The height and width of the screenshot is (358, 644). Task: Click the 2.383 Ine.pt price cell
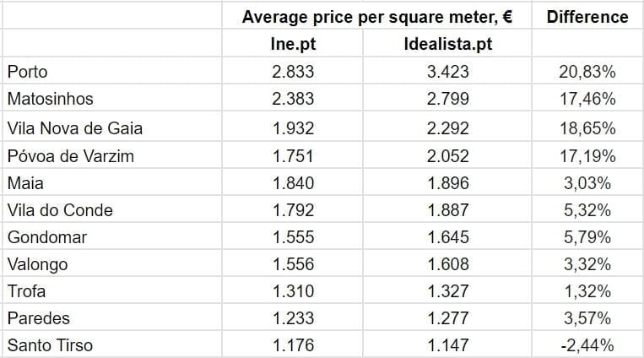pos(292,99)
